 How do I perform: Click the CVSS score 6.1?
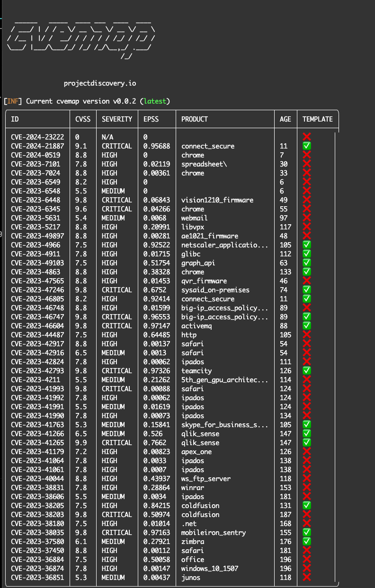pyautogui.click(x=81, y=542)
